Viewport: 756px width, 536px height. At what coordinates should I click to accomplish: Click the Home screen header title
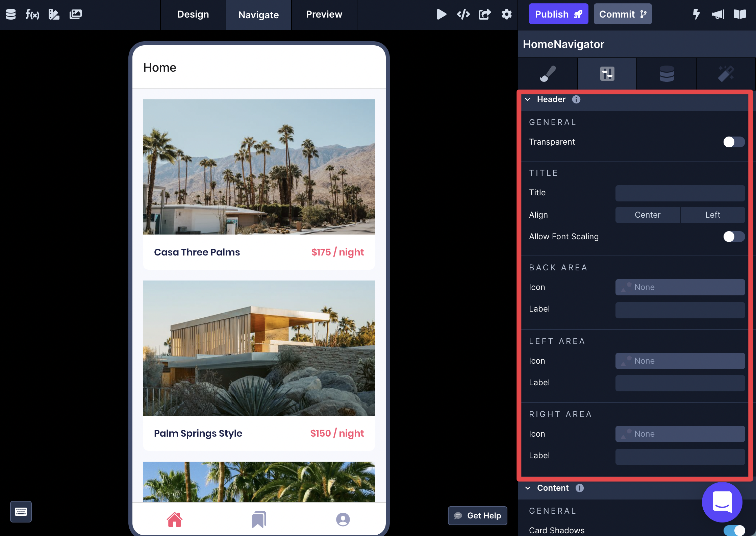[x=160, y=68]
